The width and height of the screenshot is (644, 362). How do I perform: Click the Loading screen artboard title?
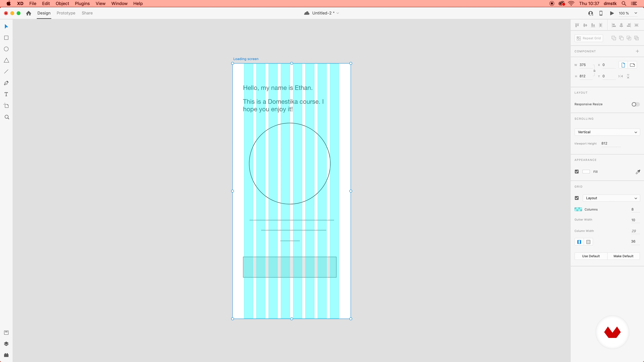246,59
